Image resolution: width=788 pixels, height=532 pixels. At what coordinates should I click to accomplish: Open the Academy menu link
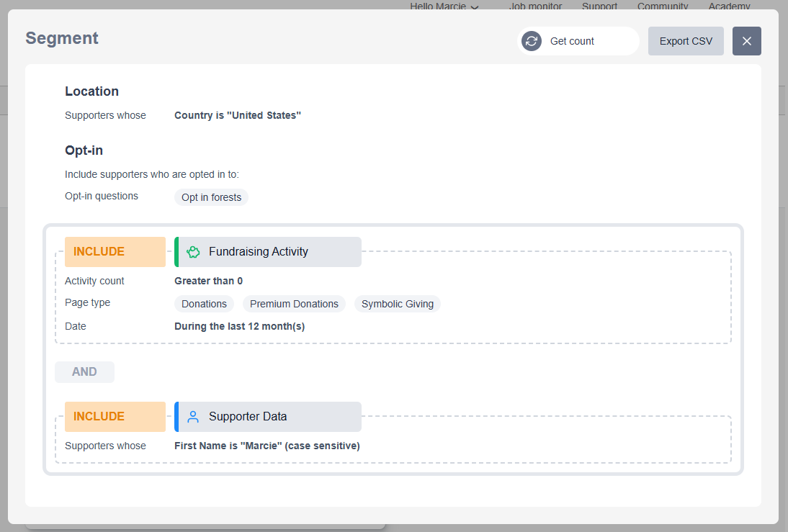point(729,6)
